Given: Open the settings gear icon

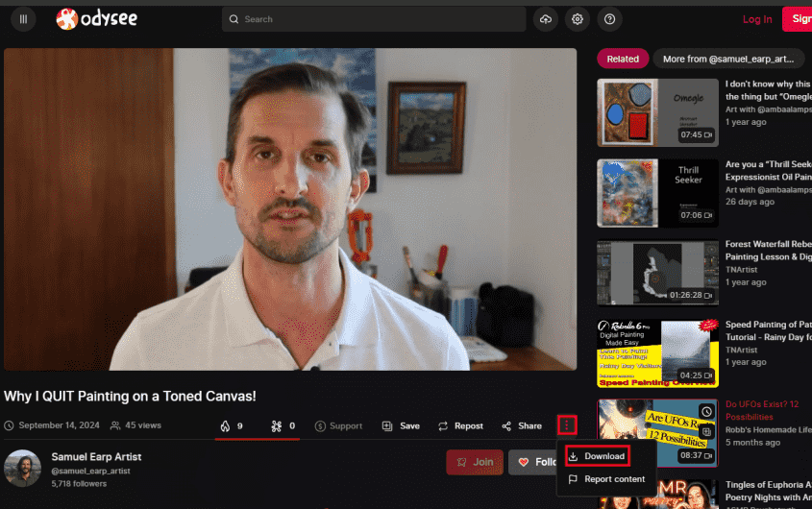Looking at the screenshot, I should [x=577, y=19].
